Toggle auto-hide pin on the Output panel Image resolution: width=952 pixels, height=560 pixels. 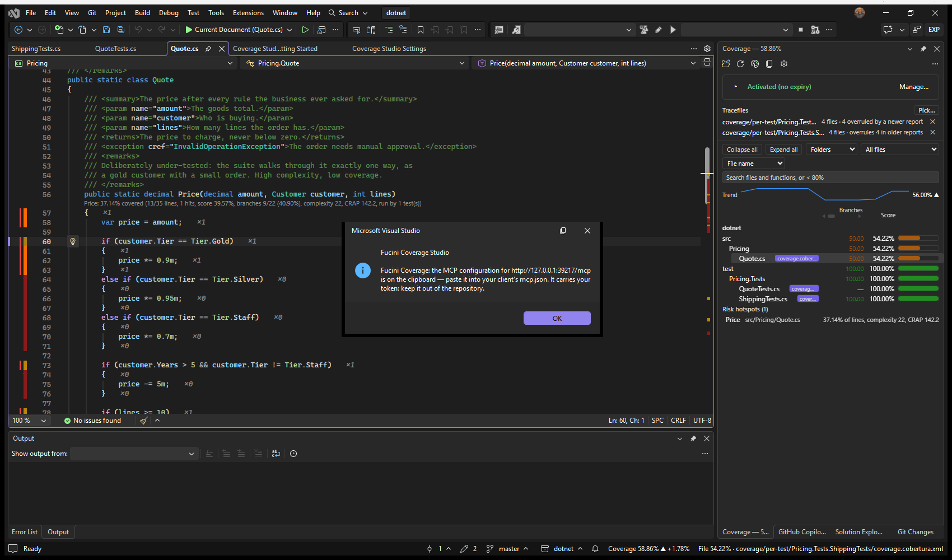click(x=693, y=438)
